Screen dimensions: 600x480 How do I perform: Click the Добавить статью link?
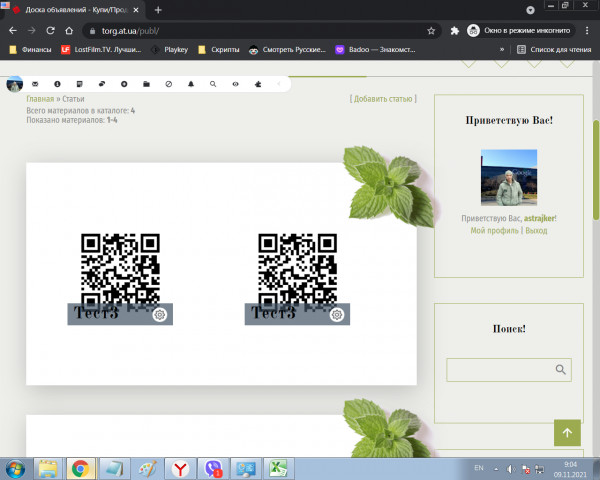tap(383, 99)
